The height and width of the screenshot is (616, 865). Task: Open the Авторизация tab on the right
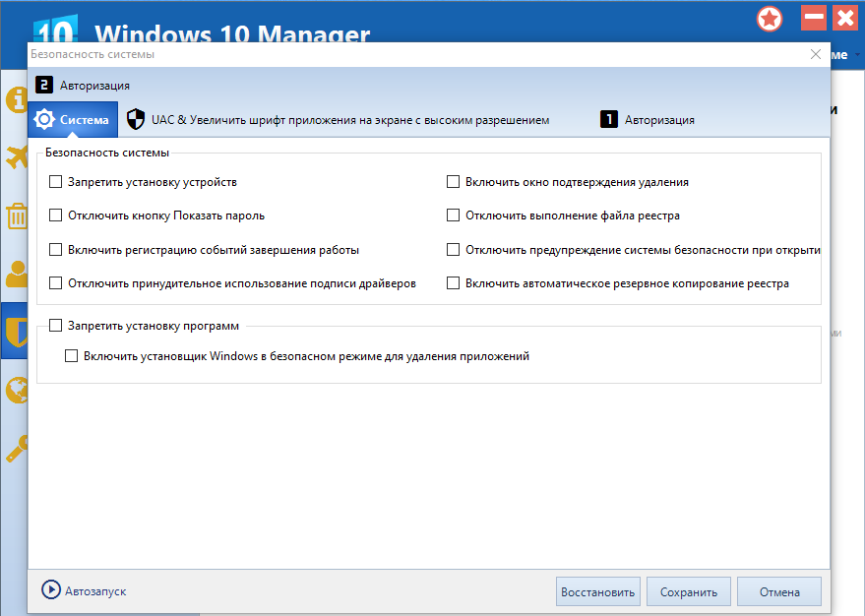(x=648, y=119)
